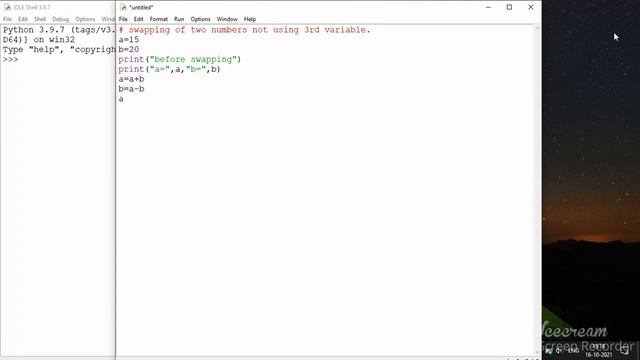Screen dimensions: 640x360
Task: Click the last line containing only a
Action: 121,99
